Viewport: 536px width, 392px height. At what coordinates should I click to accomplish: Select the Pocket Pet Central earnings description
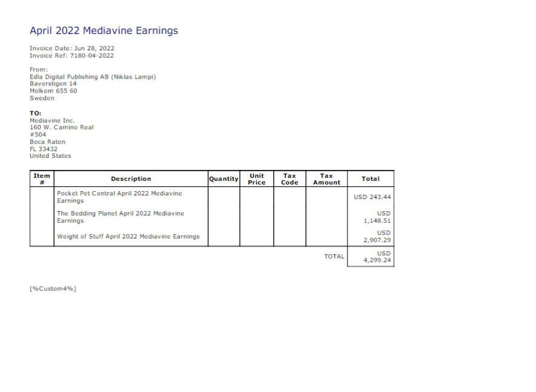(x=119, y=197)
